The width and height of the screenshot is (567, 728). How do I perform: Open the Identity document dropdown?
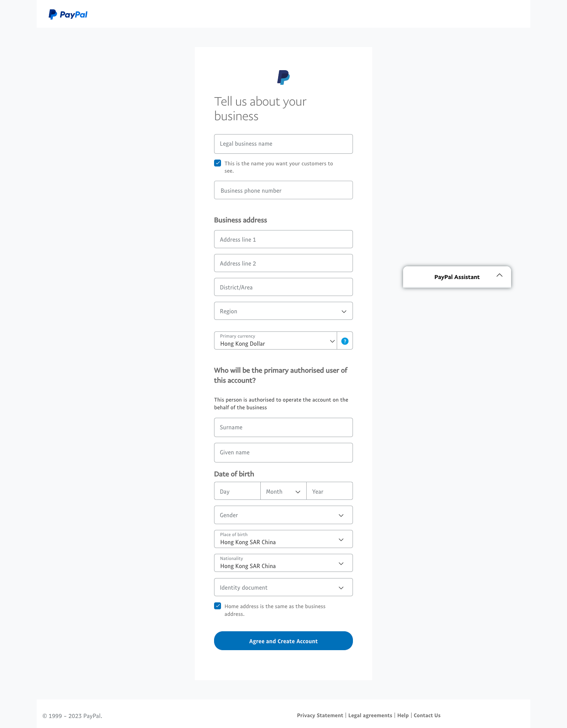283,587
